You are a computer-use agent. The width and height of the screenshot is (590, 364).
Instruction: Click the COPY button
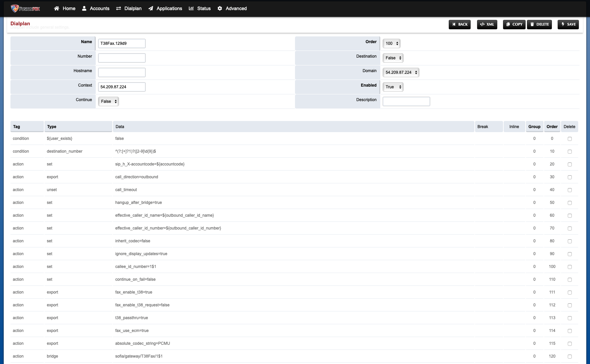pos(514,24)
